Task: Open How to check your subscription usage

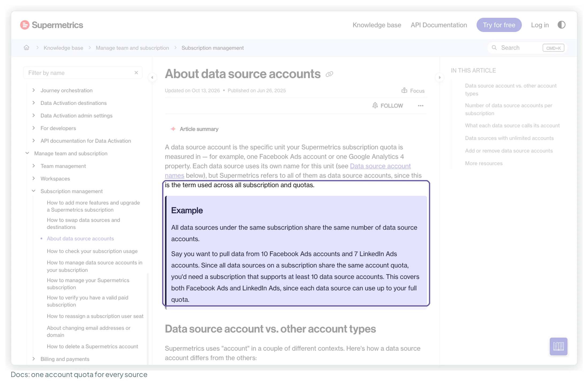Action: tap(92, 251)
